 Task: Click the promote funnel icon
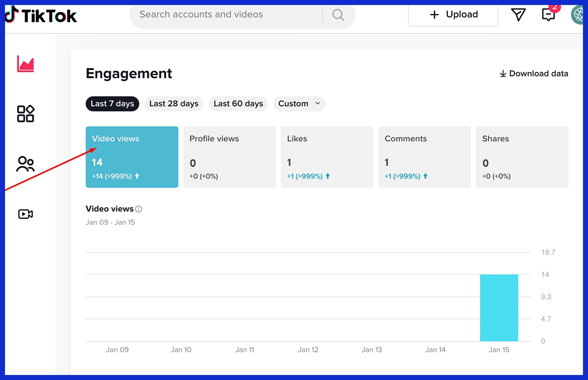[x=518, y=16]
